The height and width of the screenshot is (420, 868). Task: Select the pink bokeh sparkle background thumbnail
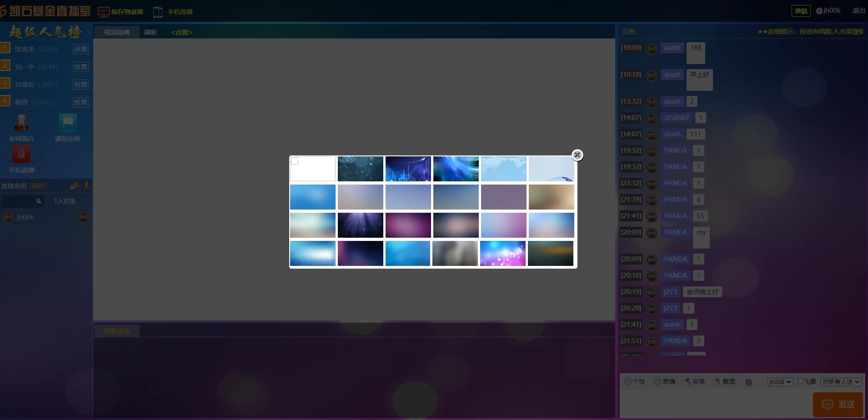(x=503, y=253)
